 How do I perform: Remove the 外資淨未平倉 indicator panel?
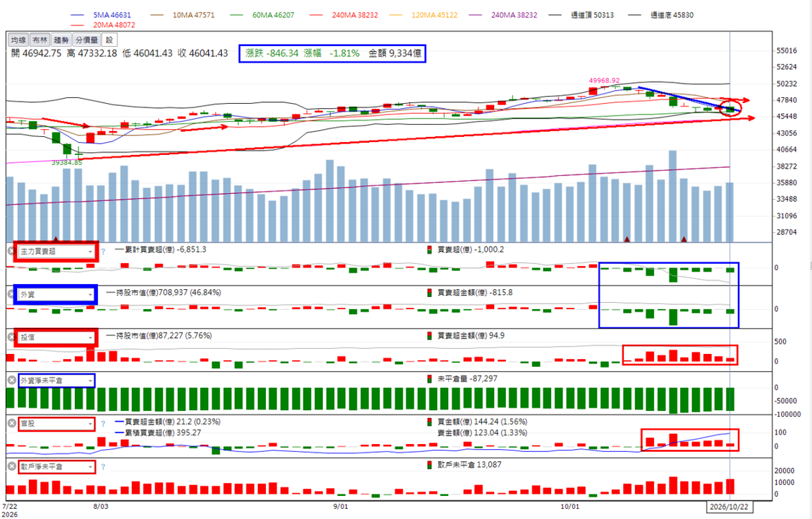pyautogui.click(x=12, y=380)
